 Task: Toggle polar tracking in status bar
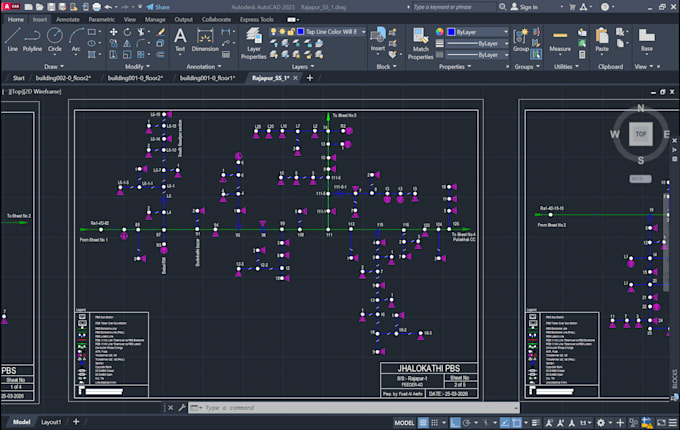466,422
